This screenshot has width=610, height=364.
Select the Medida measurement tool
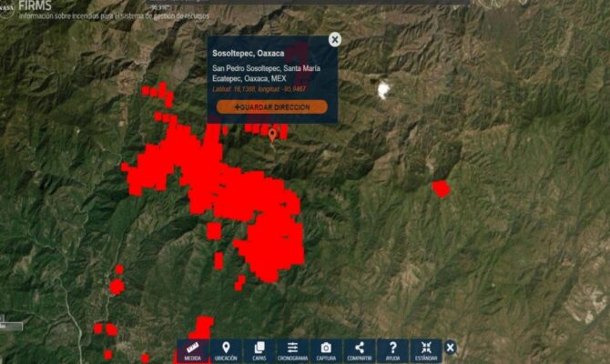tap(192, 351)
